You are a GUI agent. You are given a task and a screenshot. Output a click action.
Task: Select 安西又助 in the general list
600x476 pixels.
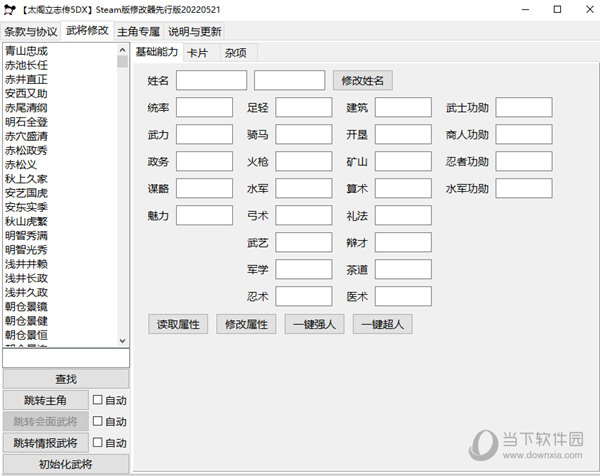26,93
